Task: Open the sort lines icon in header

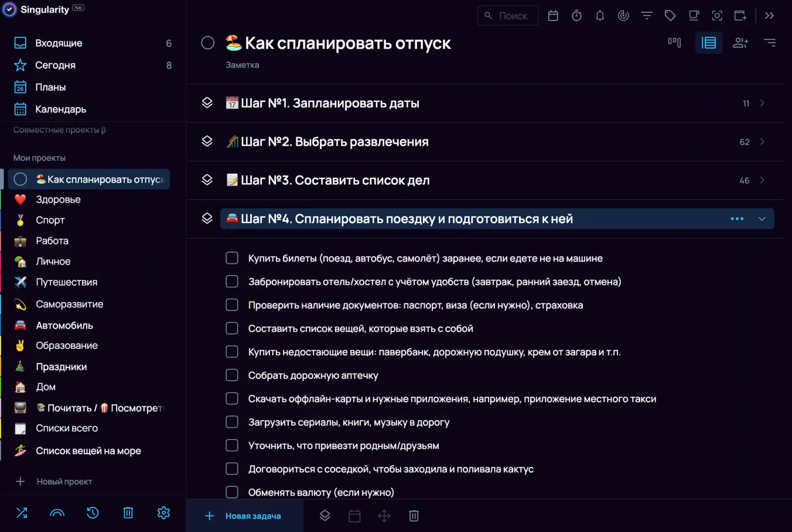Action: click(770, 43)
